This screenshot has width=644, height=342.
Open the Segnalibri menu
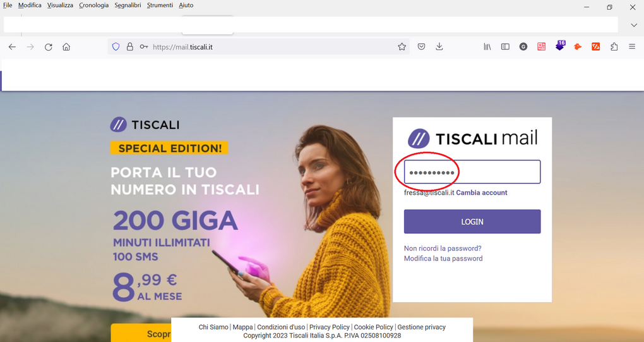[128, 5]
